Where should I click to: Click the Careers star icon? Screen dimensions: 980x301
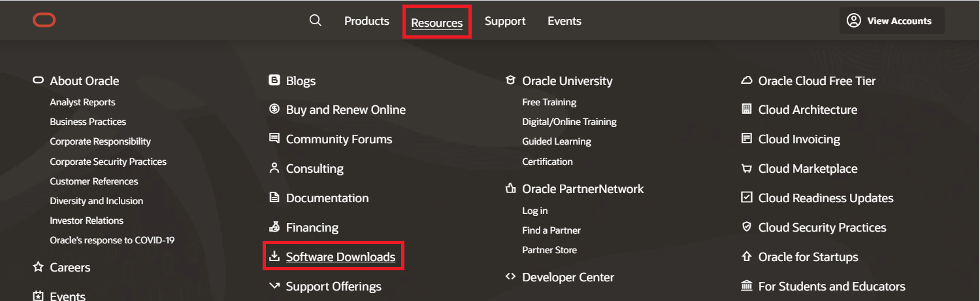tap(38, 267)
